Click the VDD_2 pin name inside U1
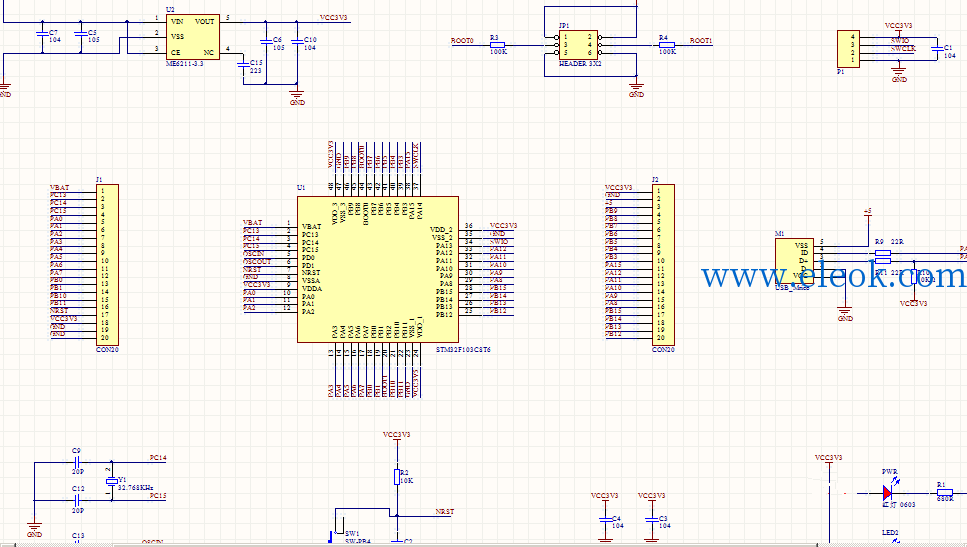The image size is (967, 547). click(441, 229)
